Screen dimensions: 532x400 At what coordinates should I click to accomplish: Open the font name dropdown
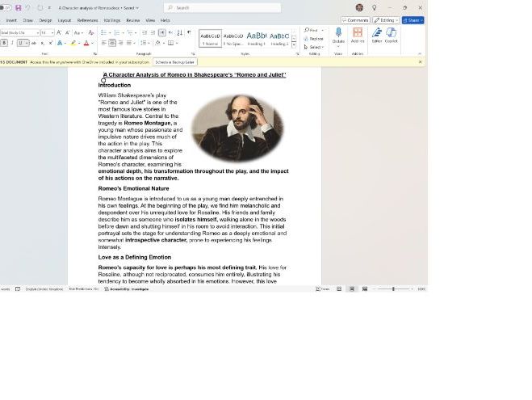[x=38, y=32]
